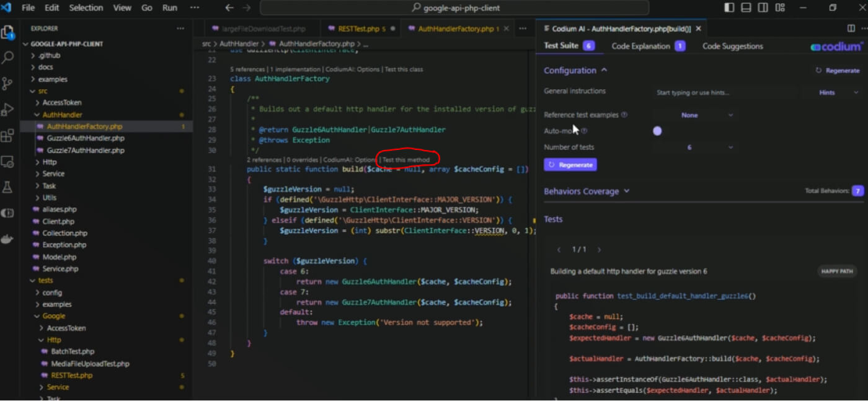This screenshot has height=401, width=868.
Task: Open the Docker view in the activity bar
Action: tap(8, 239)
